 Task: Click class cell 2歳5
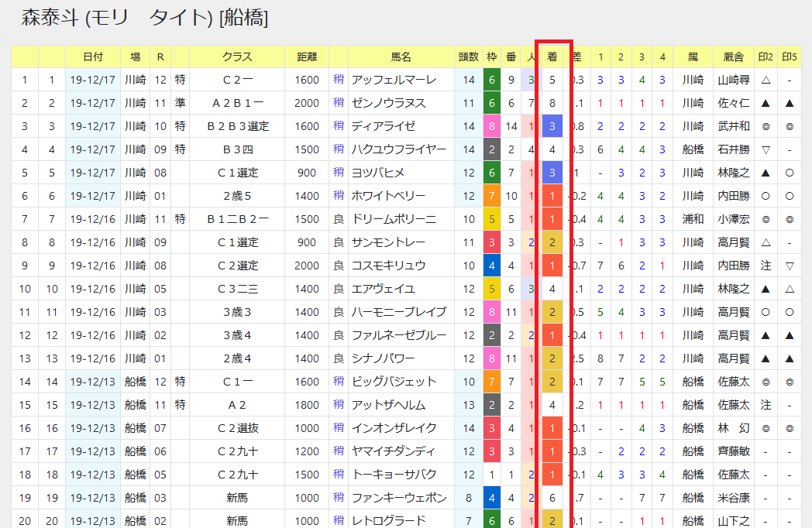click(x=237, y=196)
